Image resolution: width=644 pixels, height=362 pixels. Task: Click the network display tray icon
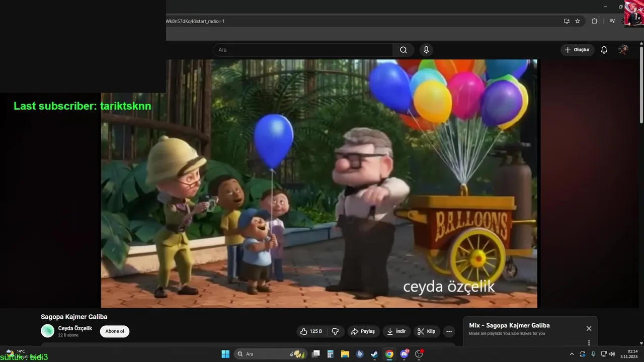604,354
